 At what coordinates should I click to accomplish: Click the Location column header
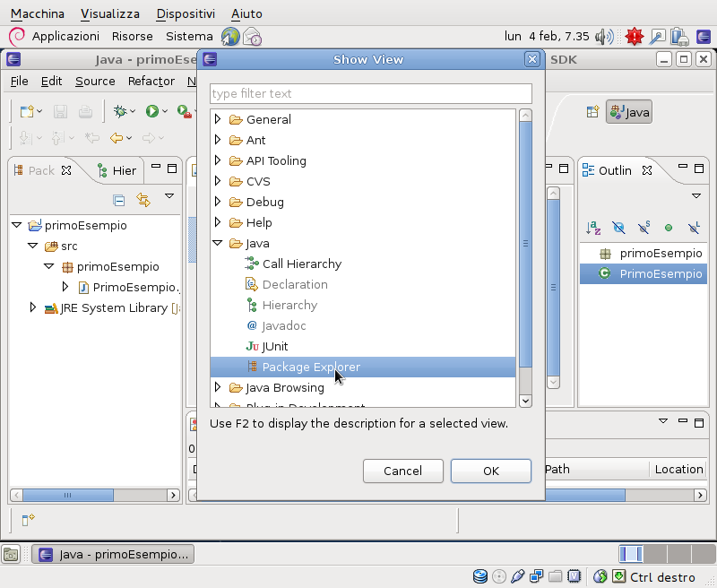pyautogui.click(x=678, y=469)
